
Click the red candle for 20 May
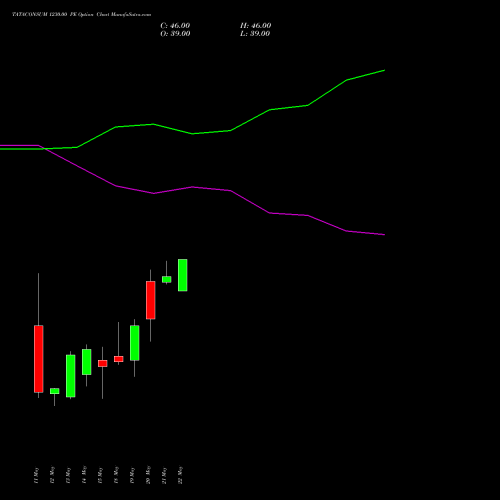(151, 300)
